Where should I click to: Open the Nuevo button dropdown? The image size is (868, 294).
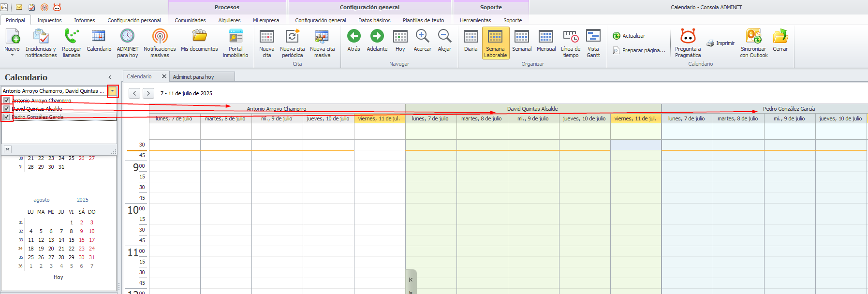coord(12,55)
